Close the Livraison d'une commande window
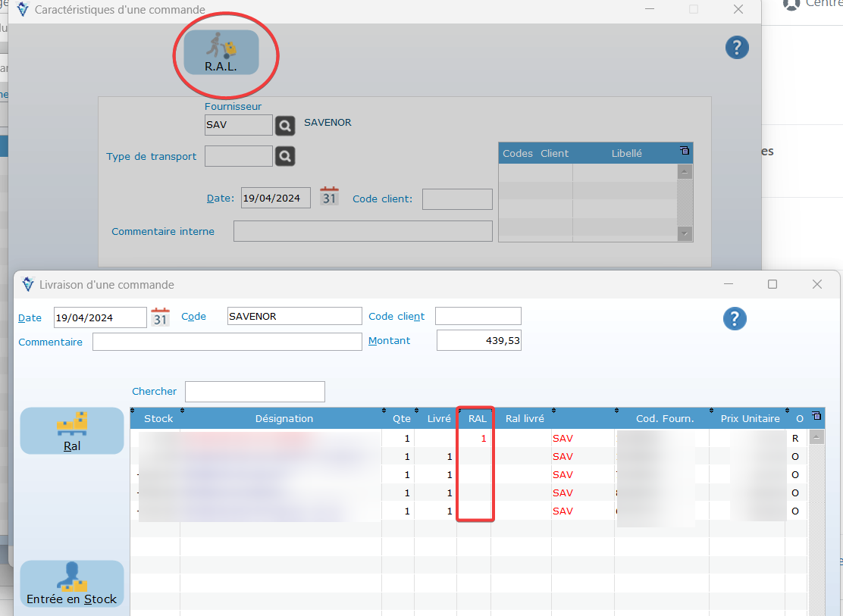 pos(817,284)
